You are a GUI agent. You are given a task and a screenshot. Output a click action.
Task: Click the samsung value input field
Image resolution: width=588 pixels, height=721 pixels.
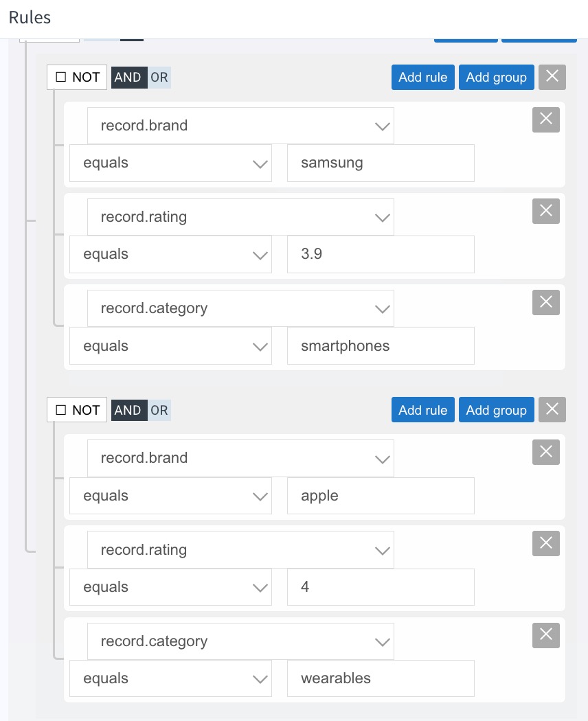click(x=381, y=163)
